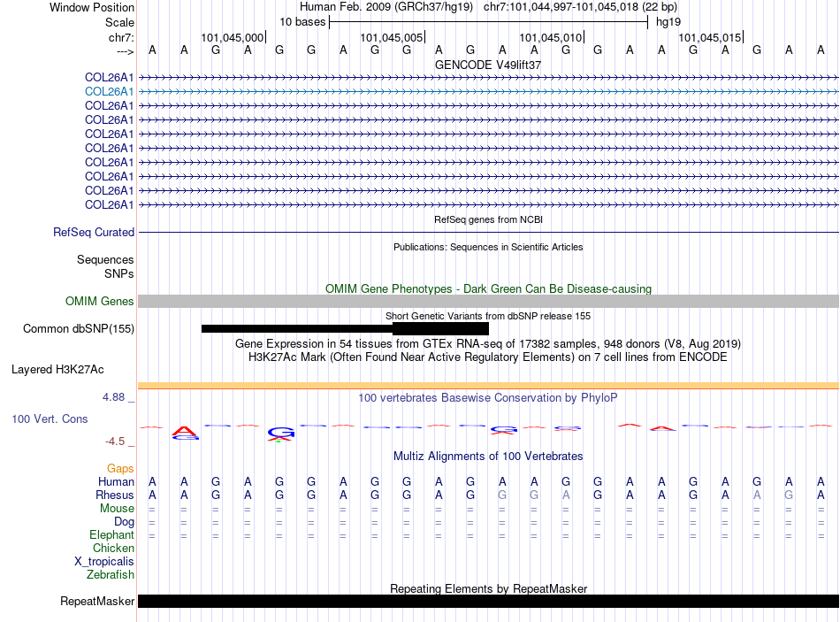Click the OMIM Genes track label
The image size is (840, 622).
tap(99, 302)
